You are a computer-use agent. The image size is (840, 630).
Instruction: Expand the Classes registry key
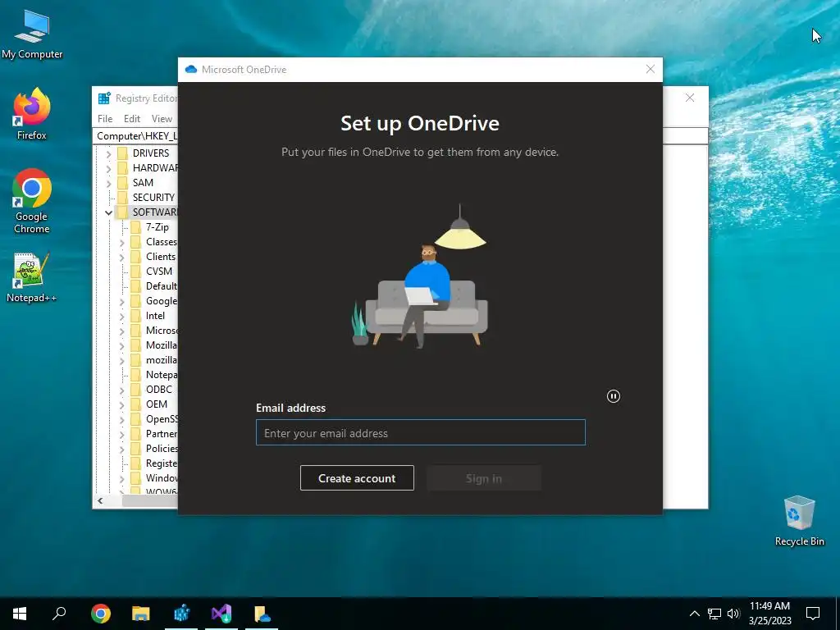pyautogui.click(x=121, y=242)
